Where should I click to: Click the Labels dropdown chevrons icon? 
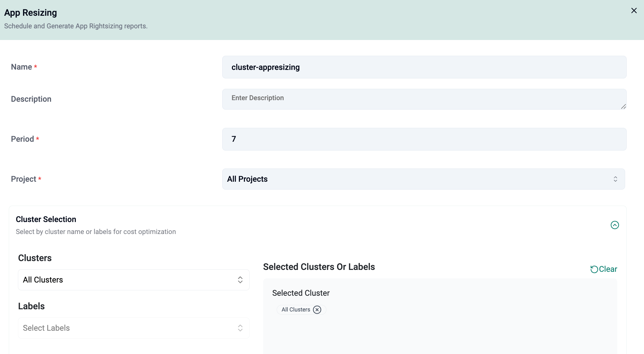240,328
